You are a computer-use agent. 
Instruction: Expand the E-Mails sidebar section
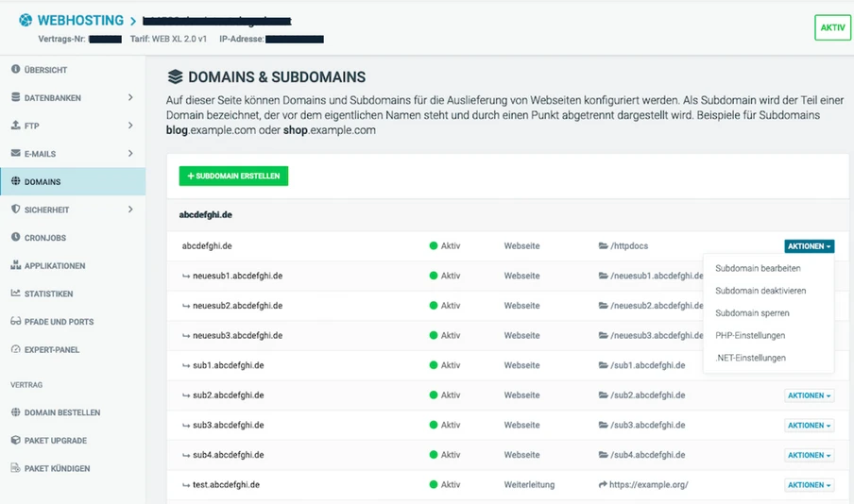tap(130, 154)
